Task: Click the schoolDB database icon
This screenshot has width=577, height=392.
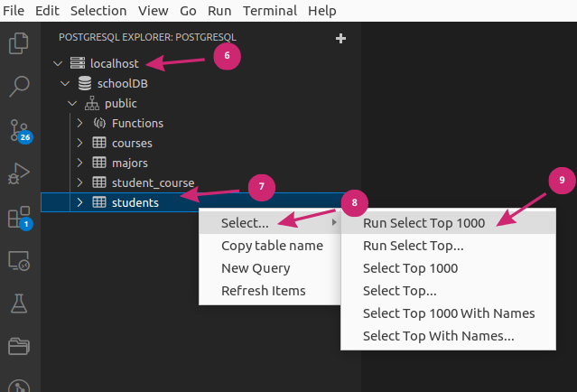Action: tap(85, 83)
